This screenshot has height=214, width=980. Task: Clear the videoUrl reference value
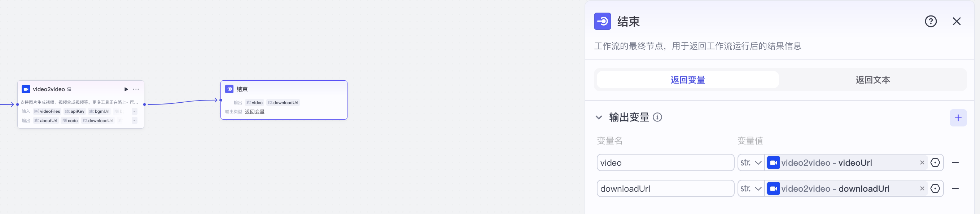[922, 163]
